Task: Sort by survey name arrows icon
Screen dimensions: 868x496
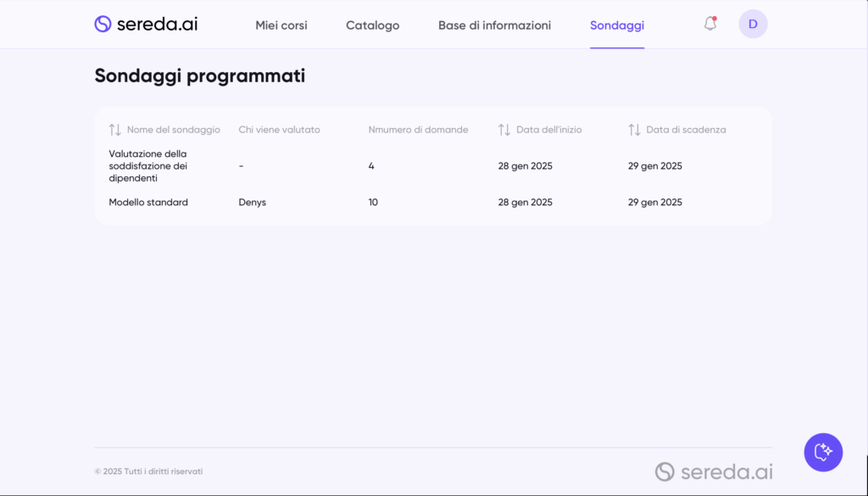Action: 115,130
